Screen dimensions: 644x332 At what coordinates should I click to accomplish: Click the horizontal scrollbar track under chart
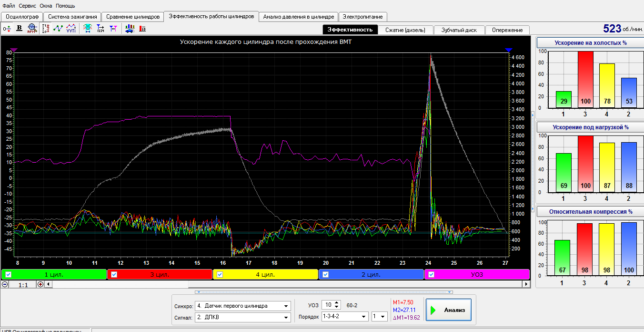click(x=287, y=284)
